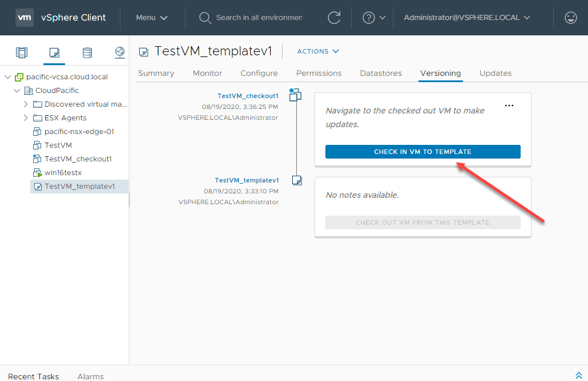This screenshot has height=381, width=588.
Task: Collapse the pacific-vcsa.cloud.local node
Action: 7,77
